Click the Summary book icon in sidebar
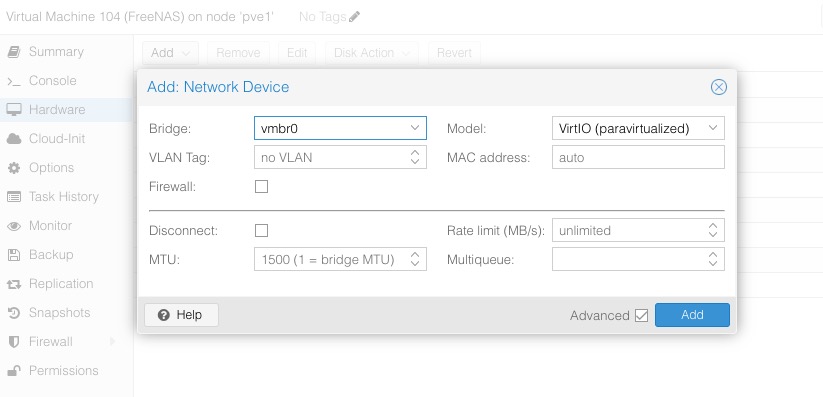Image resolution: width=823 pixels, height=397 pixels. click(14, 51)
